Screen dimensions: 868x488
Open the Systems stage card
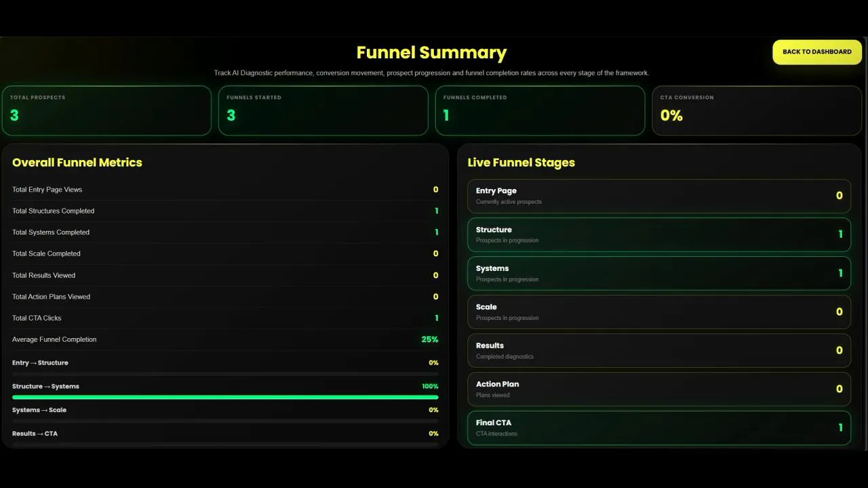[x=659, y=273]
